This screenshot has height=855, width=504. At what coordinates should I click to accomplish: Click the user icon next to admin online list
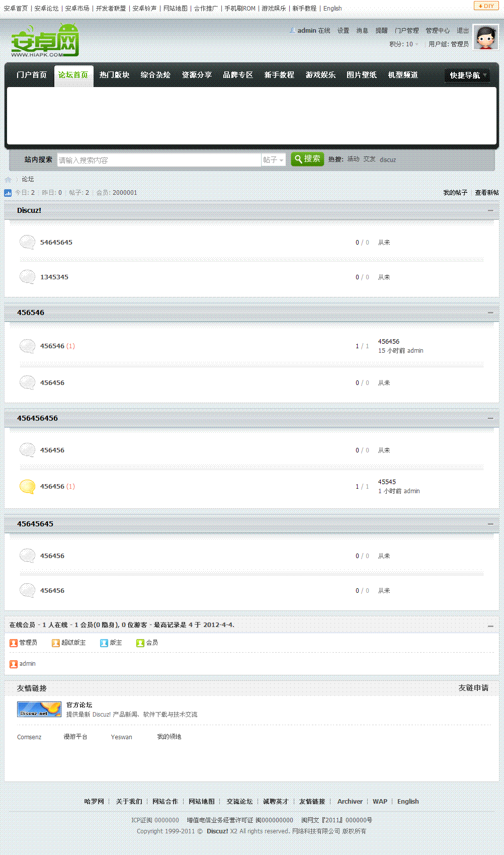click(14, 664)
